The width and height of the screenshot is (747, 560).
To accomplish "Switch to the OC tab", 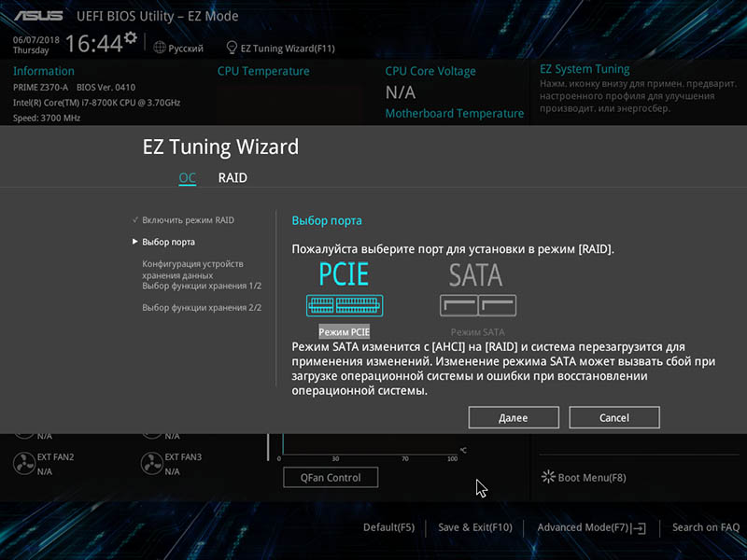I will tap(188, 177).
